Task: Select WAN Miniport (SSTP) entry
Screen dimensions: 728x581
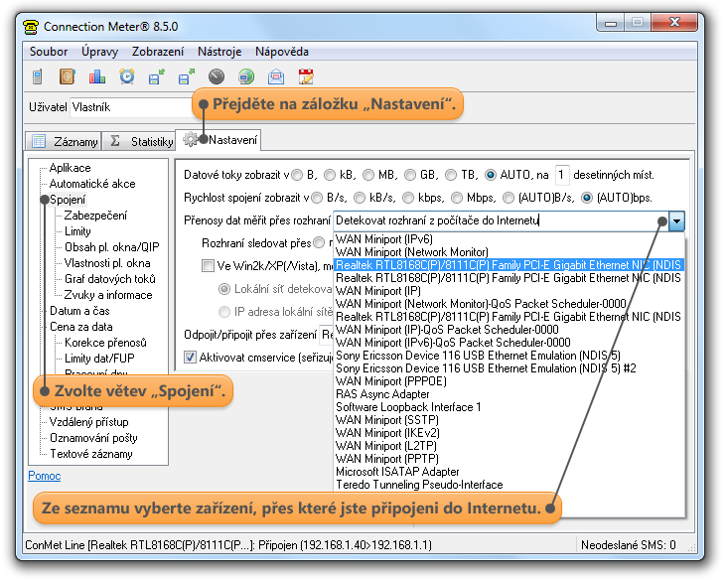Action: coord(510,420)
